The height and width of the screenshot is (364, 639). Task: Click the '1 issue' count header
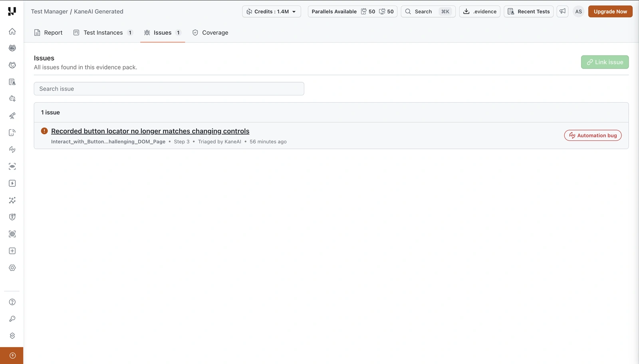point(50,113)
